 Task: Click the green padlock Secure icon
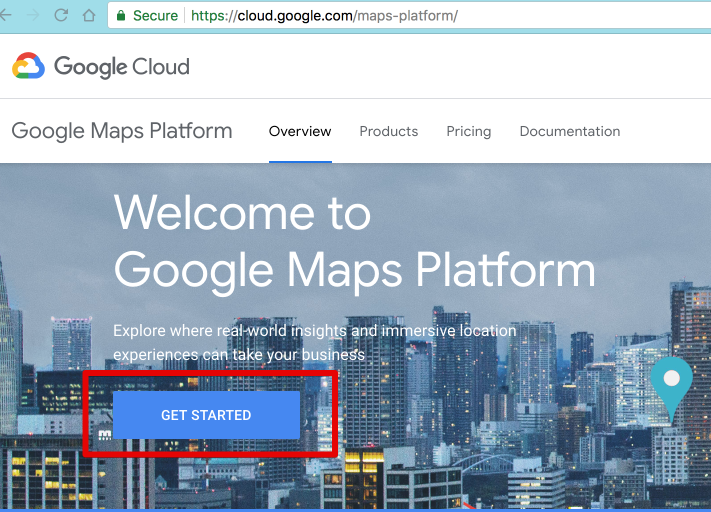[121, 15]
